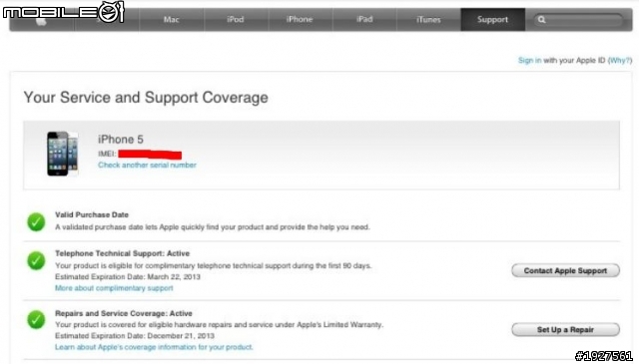Screen dimensions: 639x364
Task: Select 'Estimated Expiration Date: December 21, 2013' text
Action: coord(135,336)
